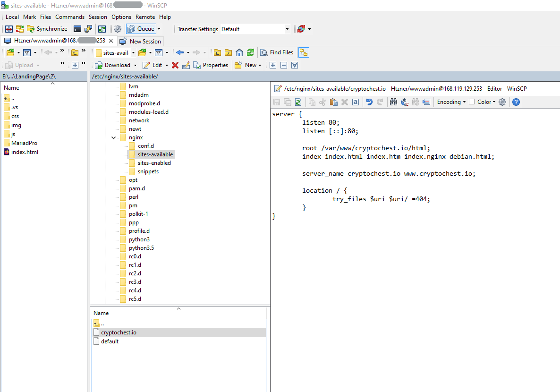Open the Mark menu
Screen dimensions: 560x392
(30, 17)
